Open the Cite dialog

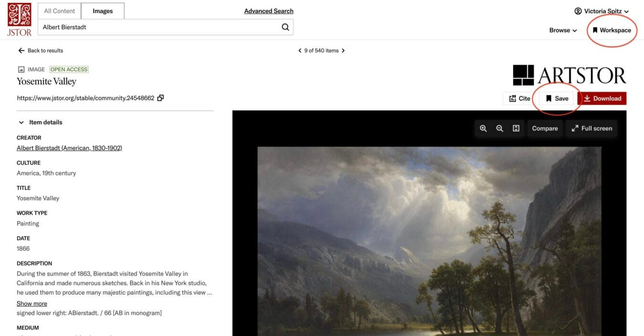pyautogui.click(x=519, y=98)
